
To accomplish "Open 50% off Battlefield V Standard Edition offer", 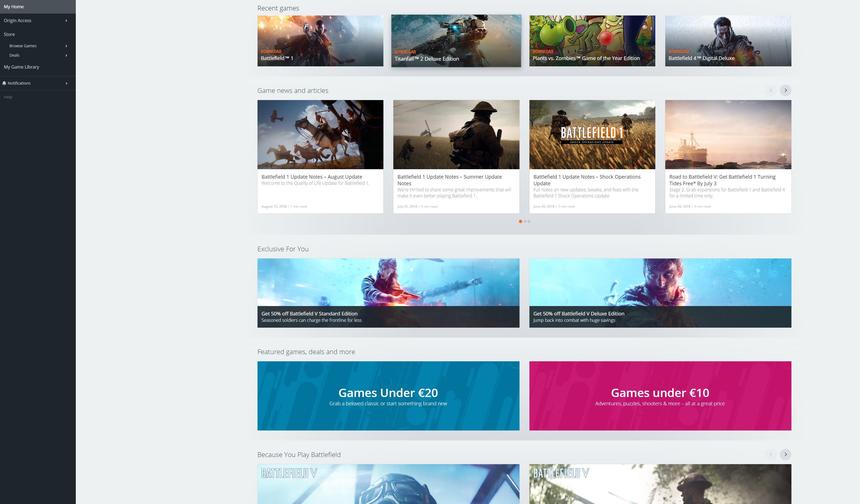I will [388, 293].
